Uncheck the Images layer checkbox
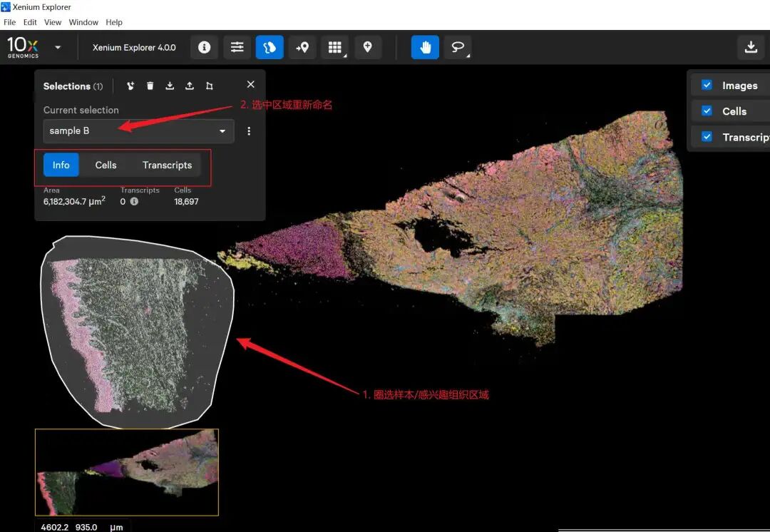 pyautogui.click(x=707, y=85)
